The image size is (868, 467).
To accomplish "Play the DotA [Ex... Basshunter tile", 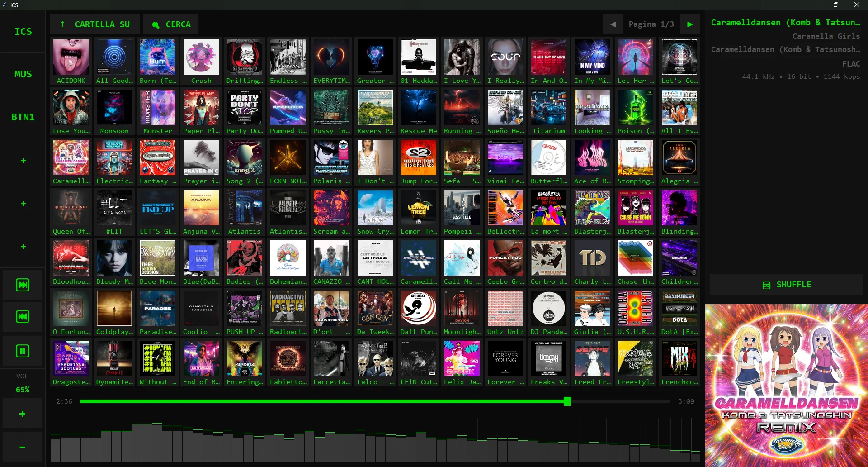I will 679,313.
